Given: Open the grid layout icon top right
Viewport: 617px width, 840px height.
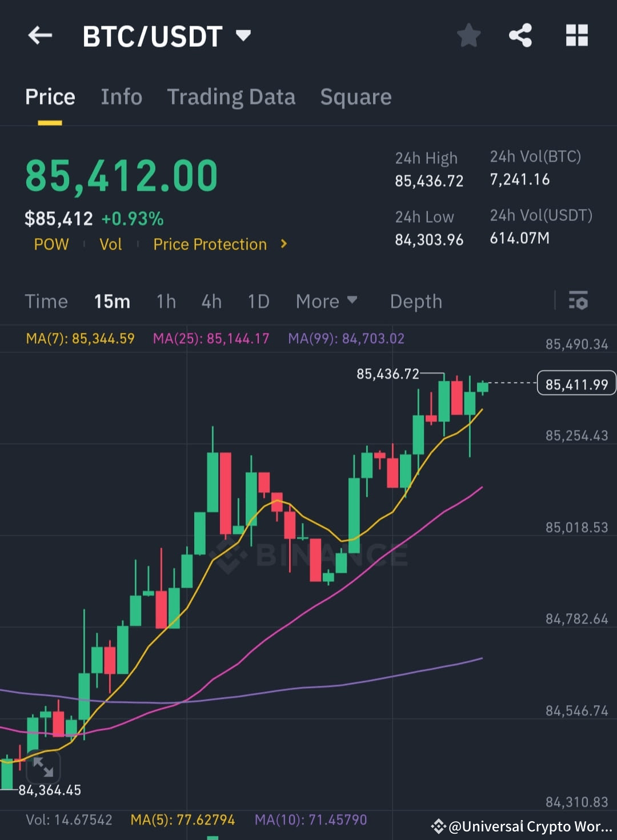Looking at the screenshot, I should point(576,35).
